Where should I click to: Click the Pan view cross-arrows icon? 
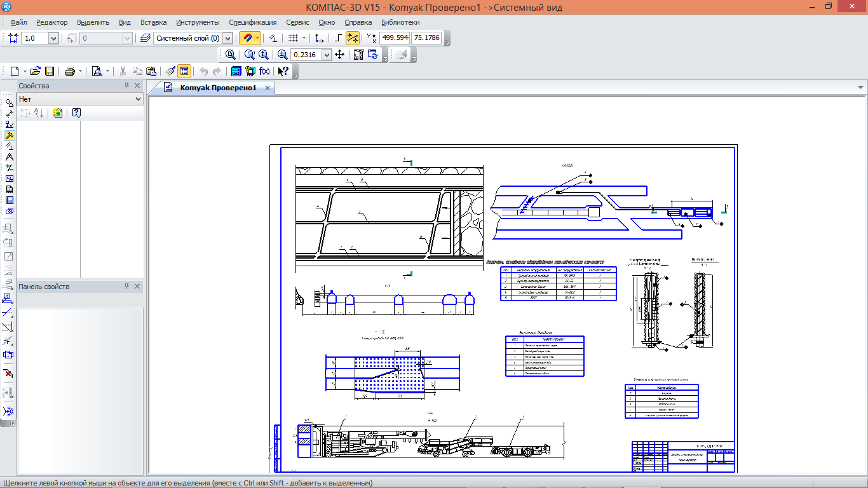coord(339,55)
